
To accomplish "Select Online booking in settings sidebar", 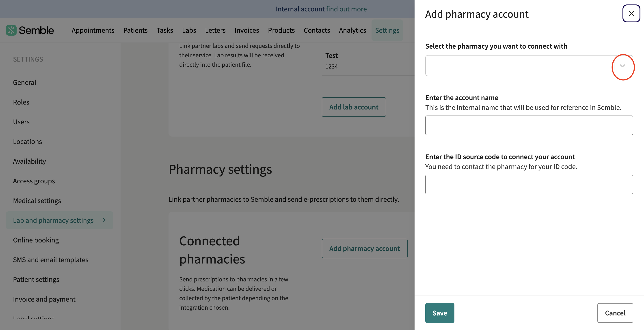I will pos(36,240).
